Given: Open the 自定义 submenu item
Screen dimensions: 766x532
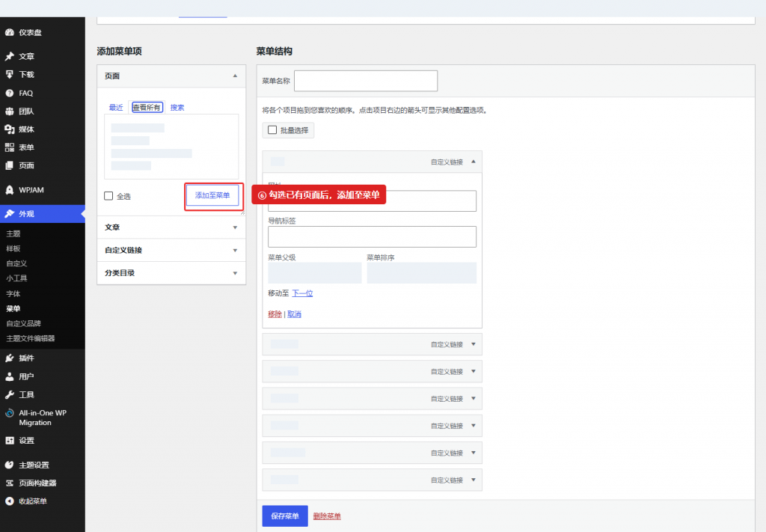Looking at the screenshot, I should tap(16, 263).
